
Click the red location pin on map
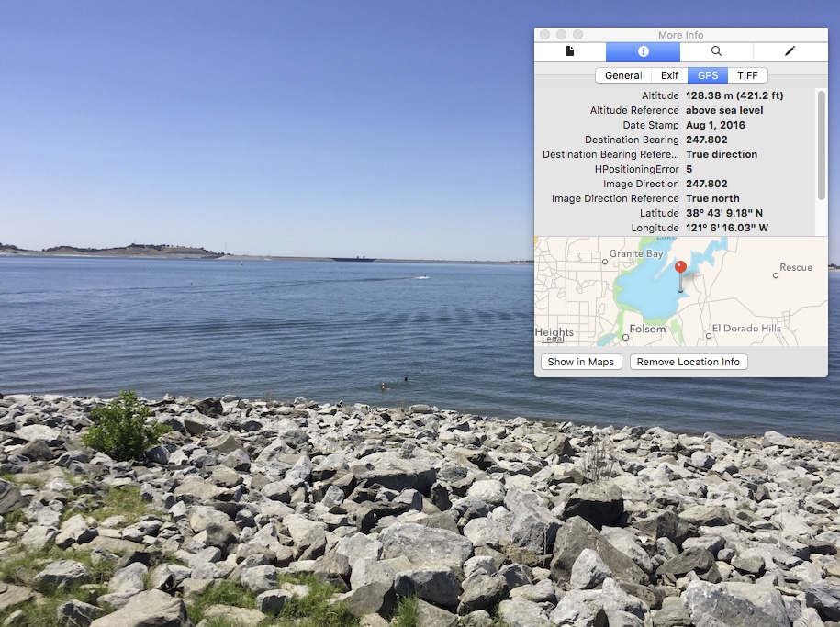[680, 268]
